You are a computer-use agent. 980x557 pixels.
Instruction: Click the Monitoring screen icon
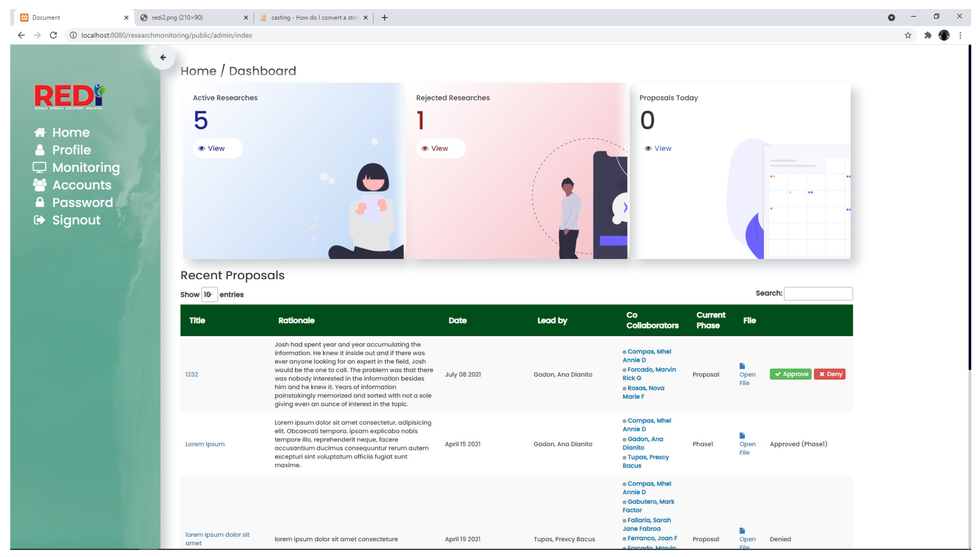tap(39, 167)
